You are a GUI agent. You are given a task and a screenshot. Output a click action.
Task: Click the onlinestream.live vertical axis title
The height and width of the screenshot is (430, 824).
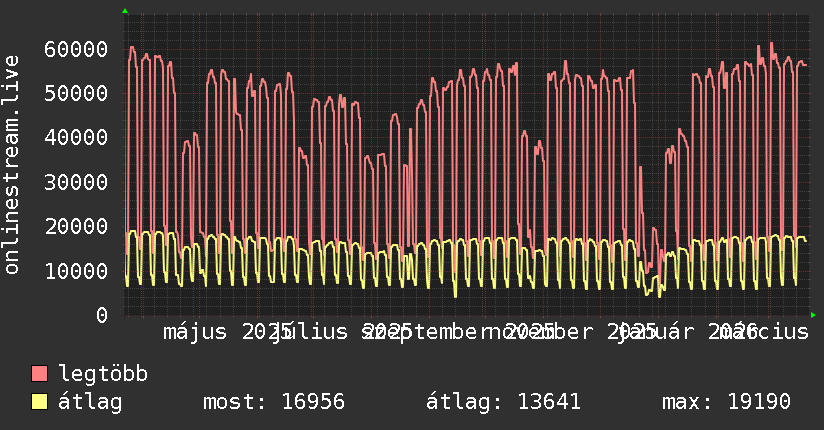pyautogui.click(x=12, y=165)
